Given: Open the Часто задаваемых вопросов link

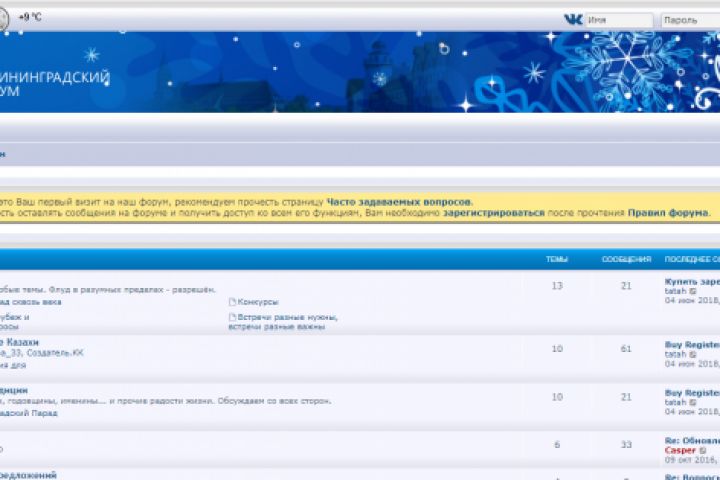Looking at the screenshot, I should point(399,202).
